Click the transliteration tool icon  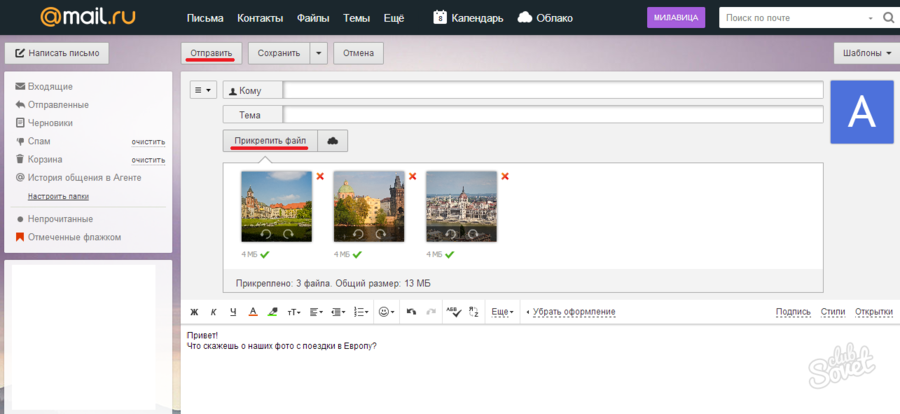(474, 312)
